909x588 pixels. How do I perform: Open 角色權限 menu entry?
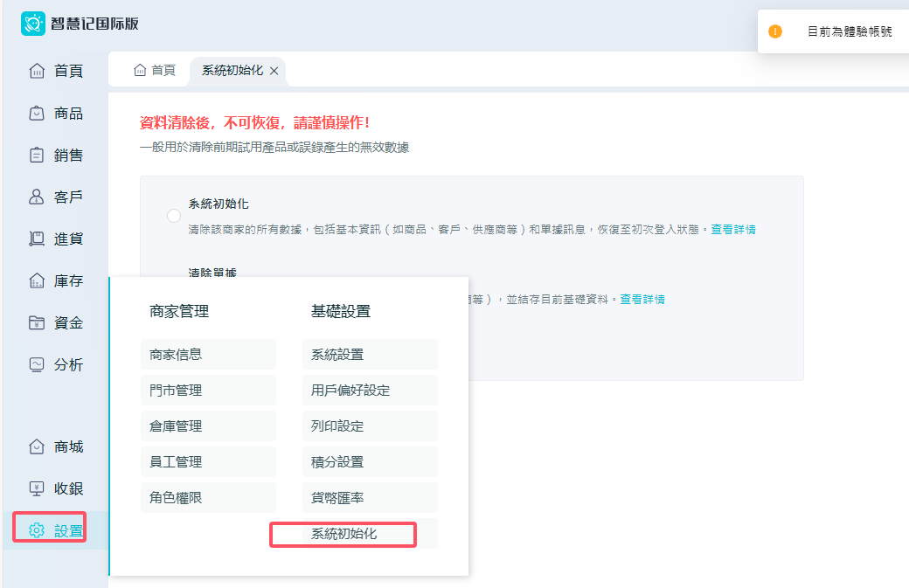208,498
